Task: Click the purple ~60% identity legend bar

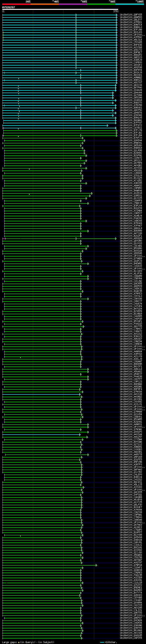Action: (73, 4)
